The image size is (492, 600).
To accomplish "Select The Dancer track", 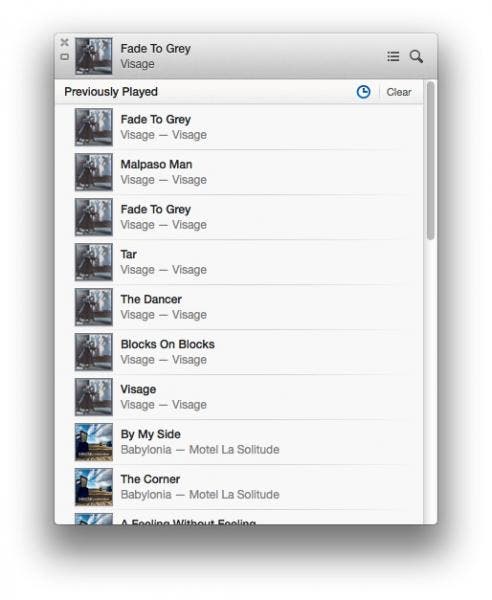I will click(240, 307).
